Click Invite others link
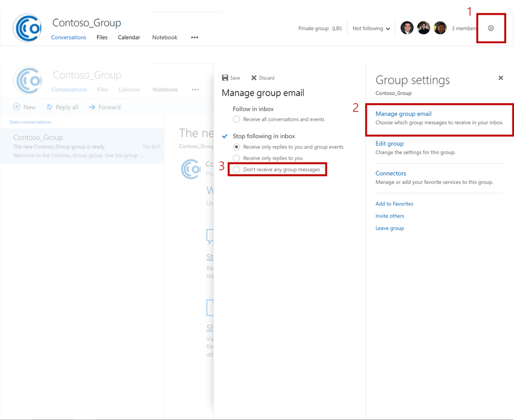Image resolution: width=514 pixels, height=420 pixels. (x=390, y=216)
